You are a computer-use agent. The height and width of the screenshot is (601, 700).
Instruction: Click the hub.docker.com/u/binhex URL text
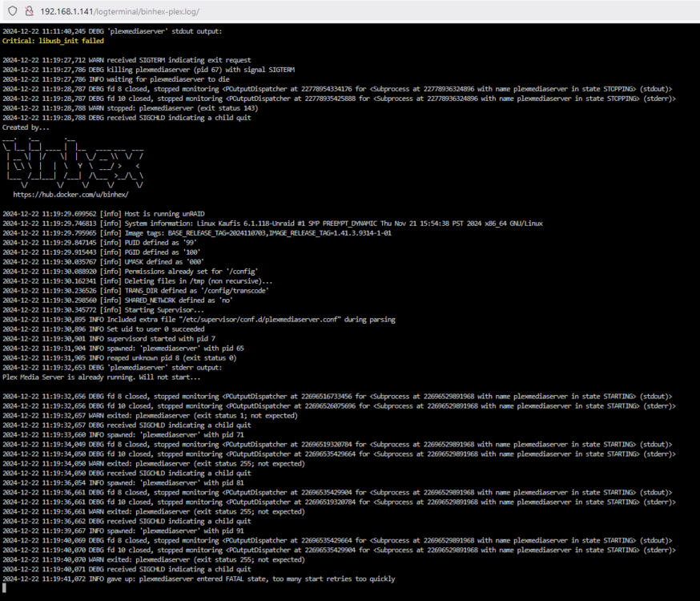[71, 195]
